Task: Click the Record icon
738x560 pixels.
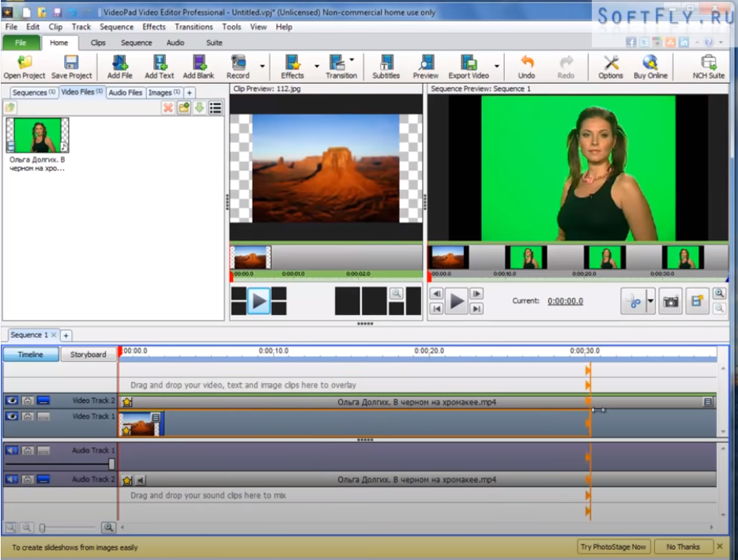Action: [238, 67]
